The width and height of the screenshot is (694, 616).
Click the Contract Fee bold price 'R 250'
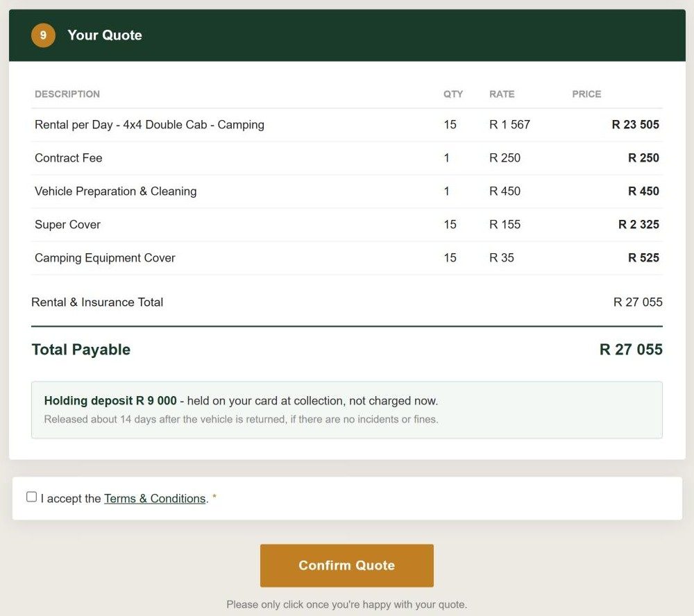643,158
